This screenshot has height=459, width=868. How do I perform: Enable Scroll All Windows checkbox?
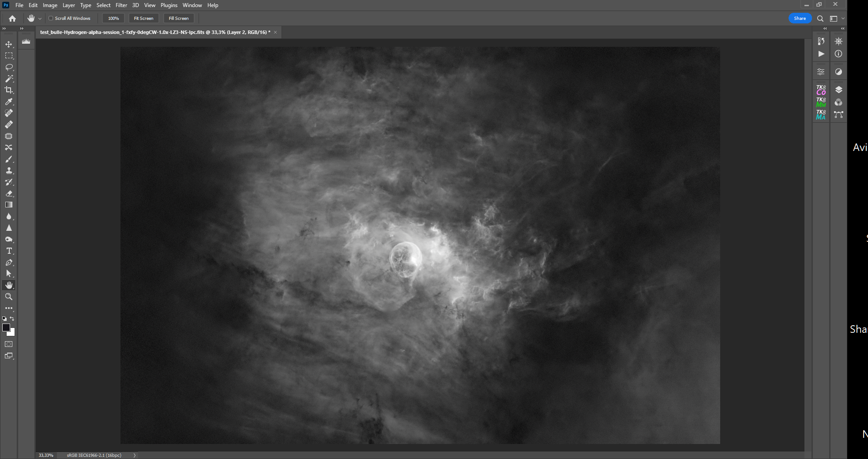click(x=51, y=18)
